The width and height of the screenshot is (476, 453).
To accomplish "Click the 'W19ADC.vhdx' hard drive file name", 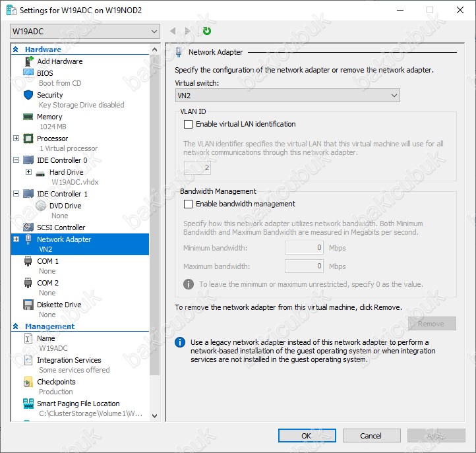I will 75,182.
